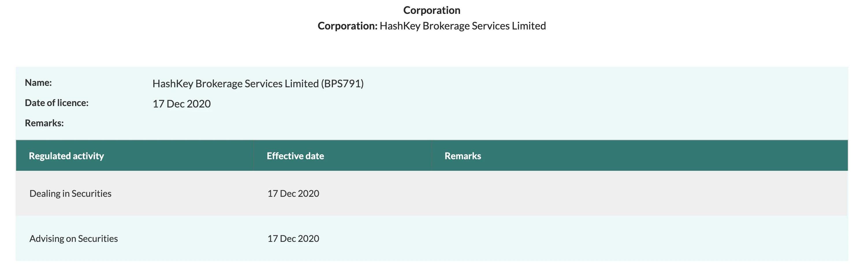
Task: Click the Dealing in Securities activity text
Action: coord(70,194)
